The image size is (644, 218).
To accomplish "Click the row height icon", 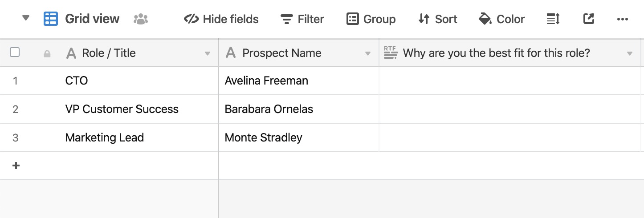I will point(553,19).
